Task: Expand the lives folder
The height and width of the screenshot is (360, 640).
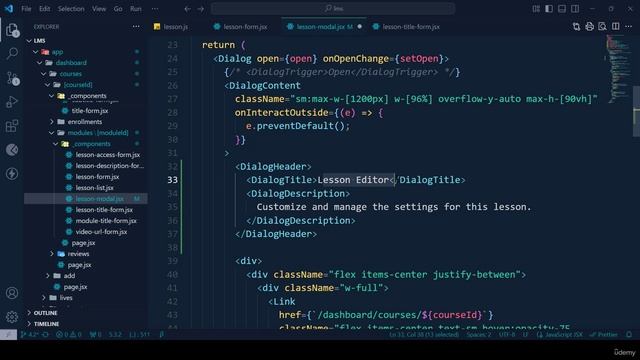Action: click(x=44, y=298)
